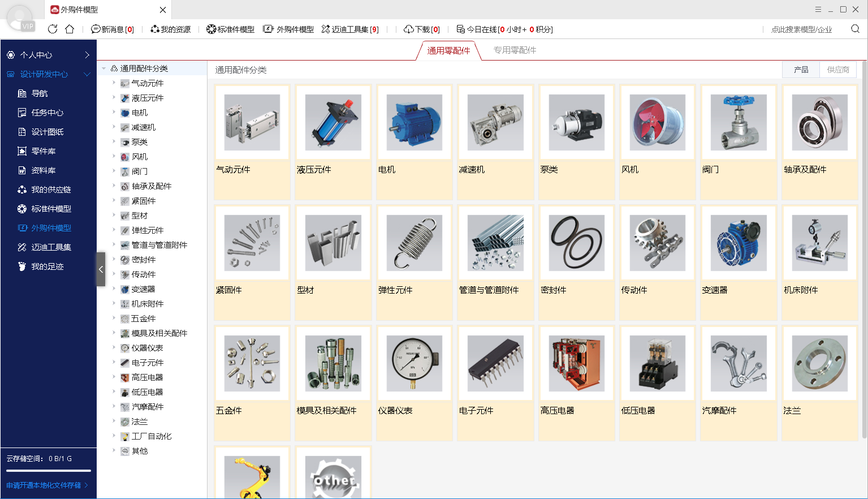
Task: Open the 密封件 O-ring thumbnail
Action: click(x=576, y=243)
